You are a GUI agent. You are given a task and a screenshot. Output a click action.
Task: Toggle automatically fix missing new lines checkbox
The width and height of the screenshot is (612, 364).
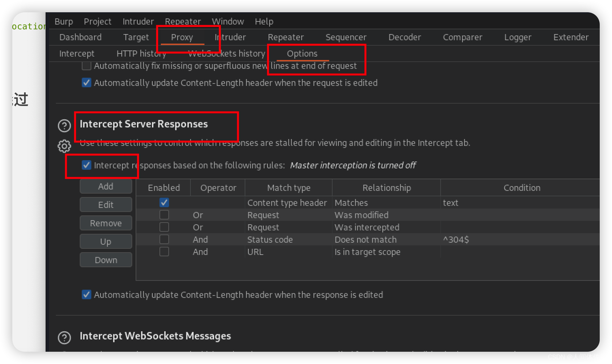coord(87,66)
